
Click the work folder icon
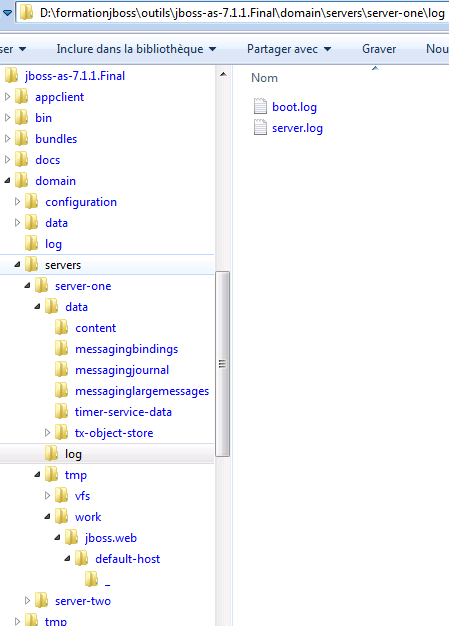click(61, 517)
